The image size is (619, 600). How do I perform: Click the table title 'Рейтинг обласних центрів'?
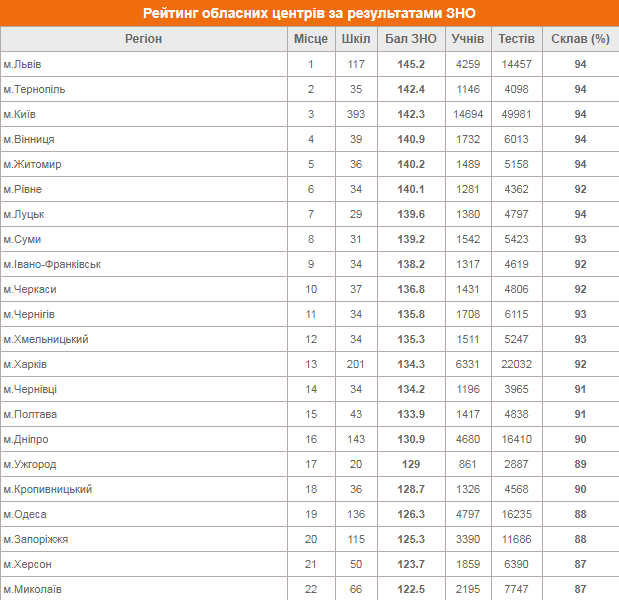tap(309, 13)
